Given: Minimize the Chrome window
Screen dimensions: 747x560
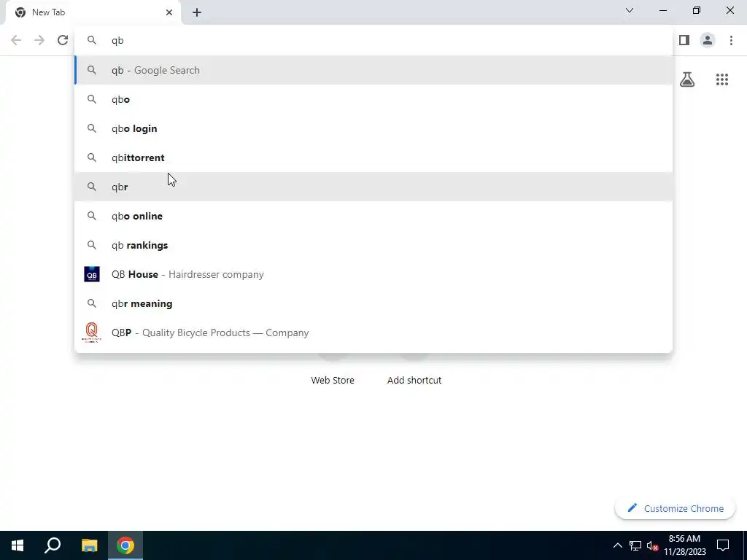Looking at the screenshot, I should (x=663, y=10).
